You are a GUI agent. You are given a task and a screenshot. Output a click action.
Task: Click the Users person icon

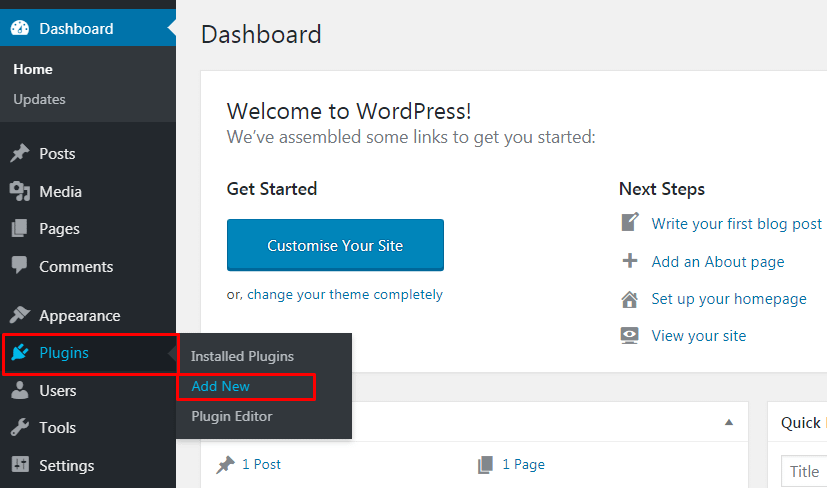tap(20, 390)
